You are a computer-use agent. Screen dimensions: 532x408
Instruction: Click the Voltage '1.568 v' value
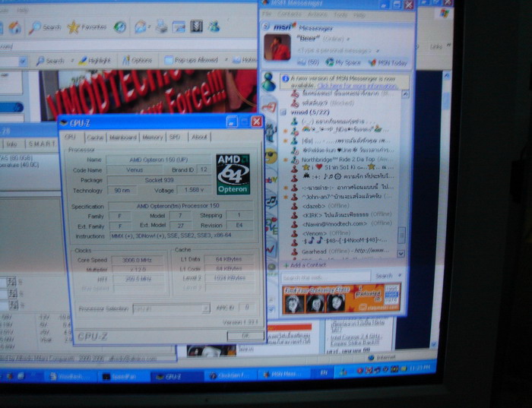coord(194,190)
